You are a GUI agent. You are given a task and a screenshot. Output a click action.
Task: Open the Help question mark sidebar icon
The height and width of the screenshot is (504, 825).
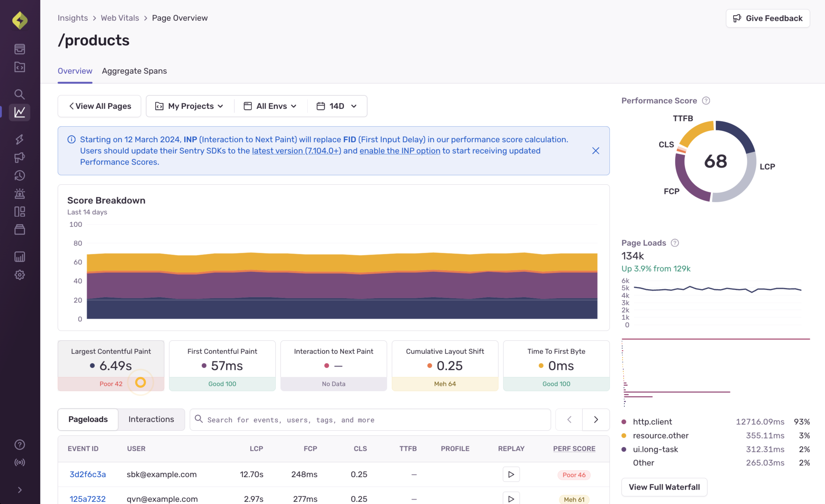point(20,444)
